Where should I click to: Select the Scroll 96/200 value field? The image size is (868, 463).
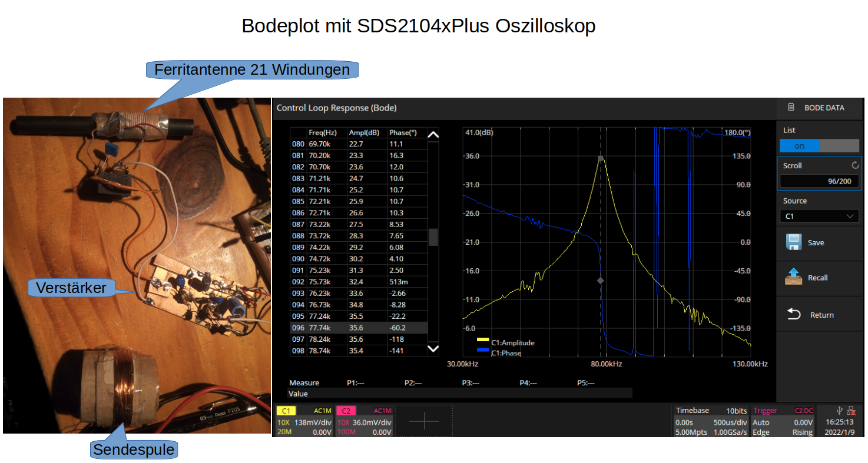819,181
